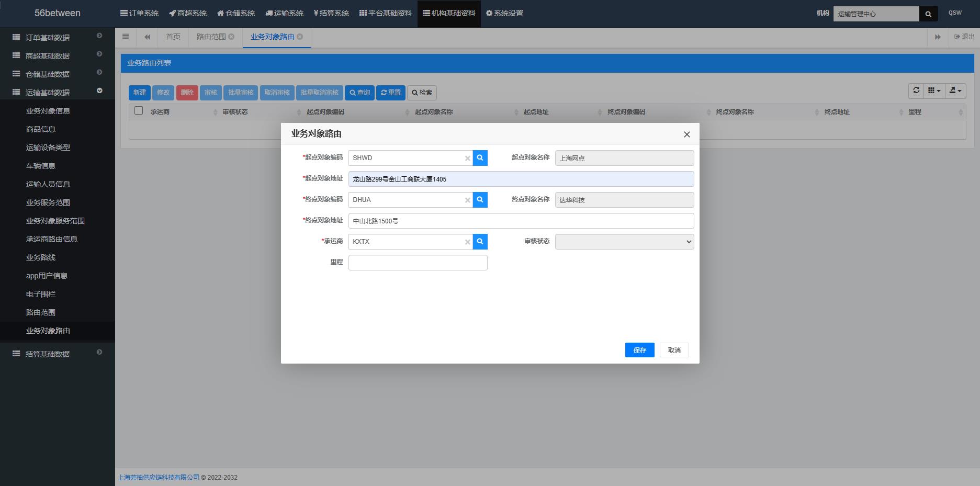Open the 系统设置 top menu
This screenshot has width=980, height=486.
(x=504, y=13)
